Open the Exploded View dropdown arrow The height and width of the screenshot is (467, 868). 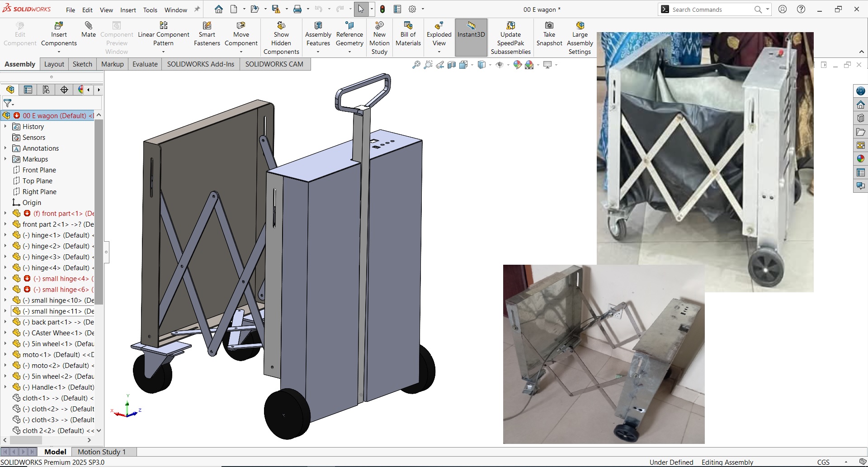click(x=439, y=52)
